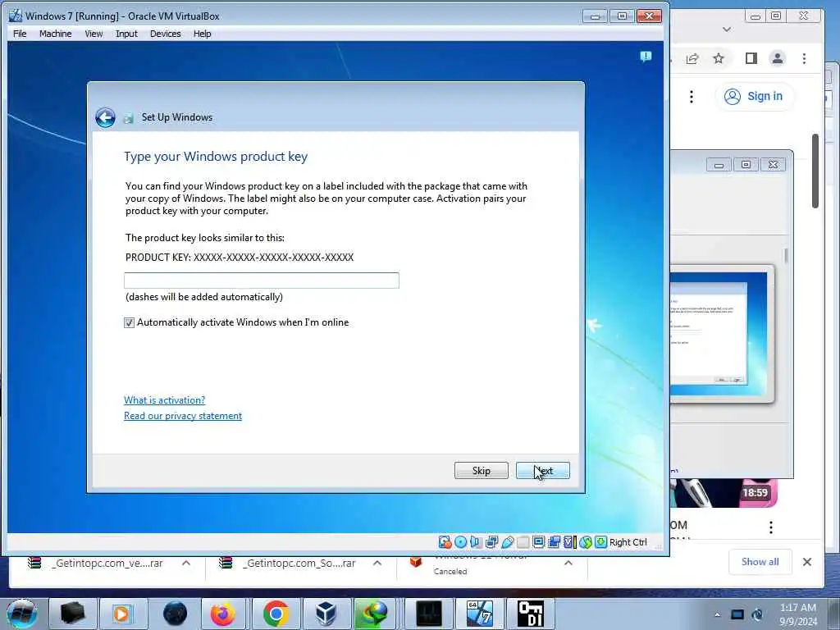
Task: Click the shared folders status icon
Action: 523,542
